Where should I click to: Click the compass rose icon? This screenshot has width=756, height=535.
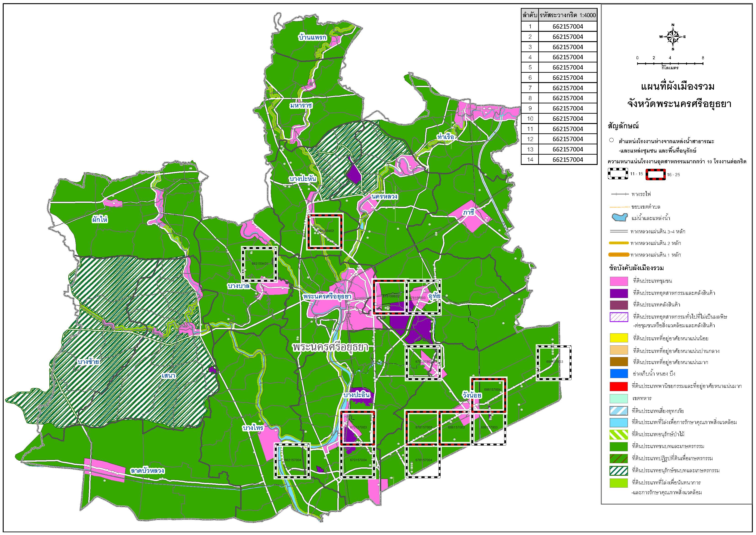(x=673, y=37)
